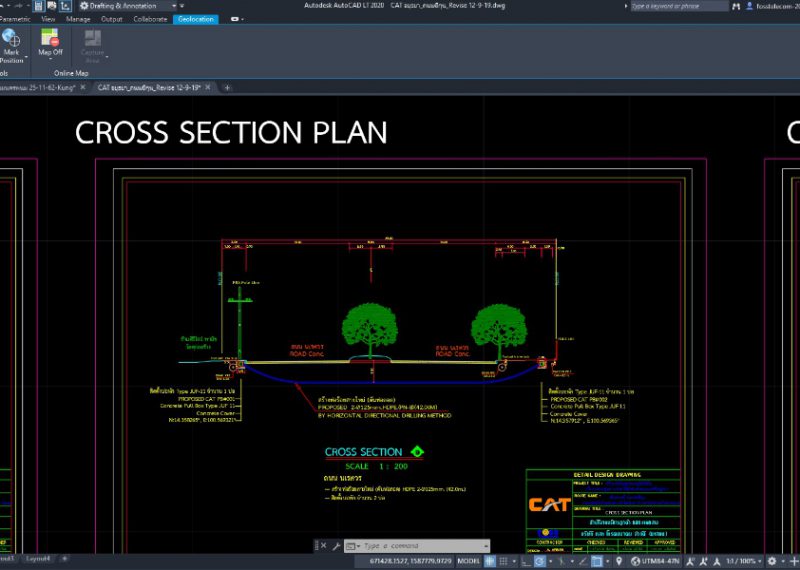The height and width of the screenshot is (570, 800).
Task: Toggle ortho mode in status bar
Action: (x=526, y=561)
